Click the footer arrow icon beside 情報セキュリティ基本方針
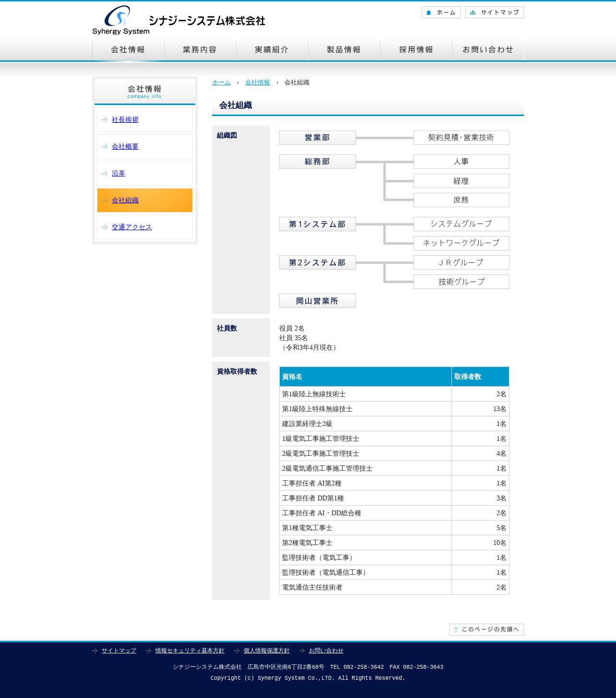616x698 pixels. pyautogui.click(x=149, y=651)
